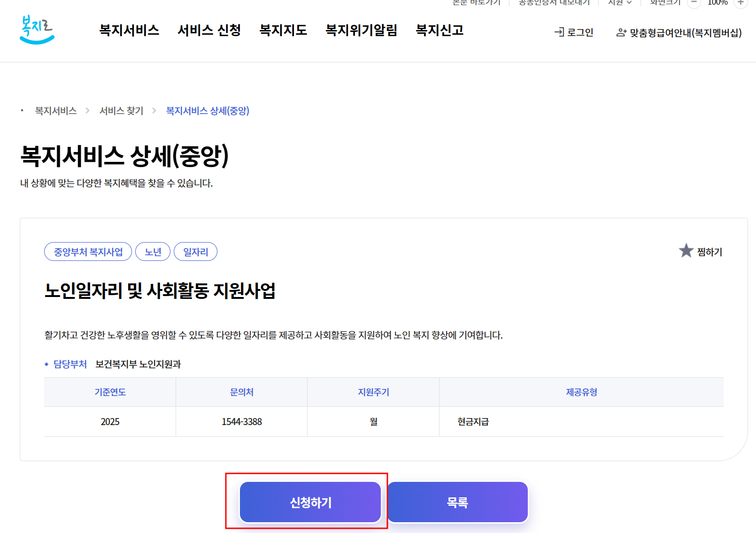The height and width of the screenshot is (533, 756).
Task: Click the highlighted 신청하기 button
Action: click(310, 502)
